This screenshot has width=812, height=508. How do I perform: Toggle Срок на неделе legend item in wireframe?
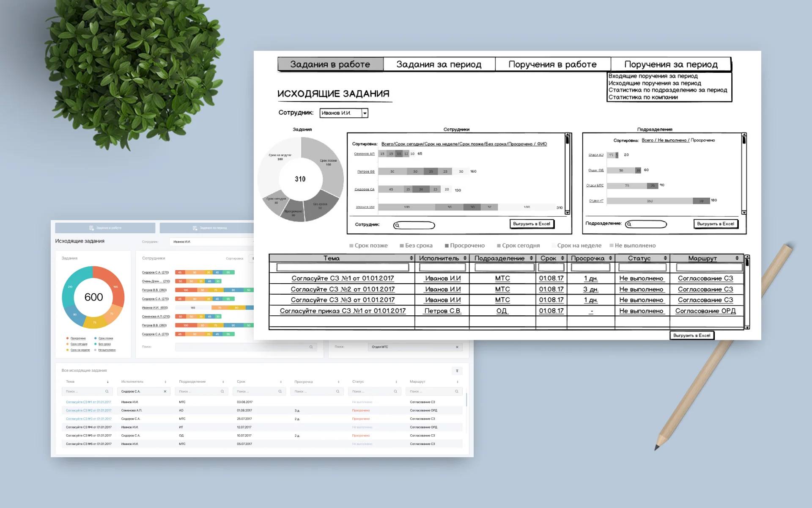[577, 246]
